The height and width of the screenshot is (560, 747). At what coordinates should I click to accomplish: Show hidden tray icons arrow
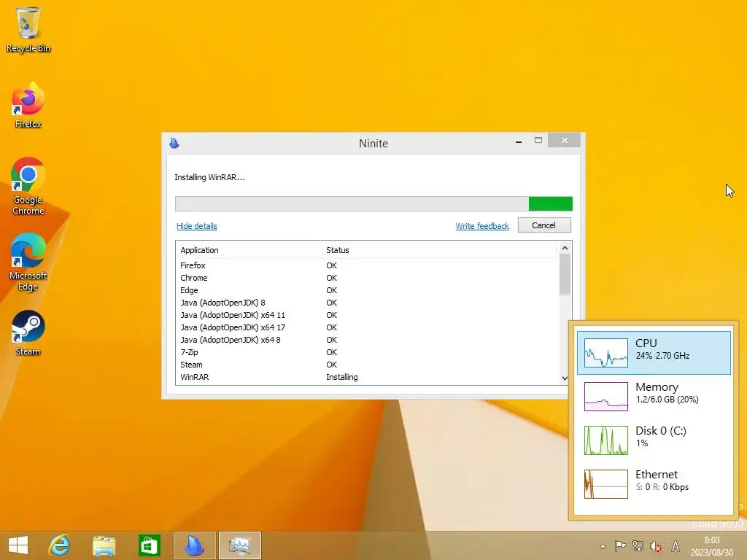[x=603, y=546]
